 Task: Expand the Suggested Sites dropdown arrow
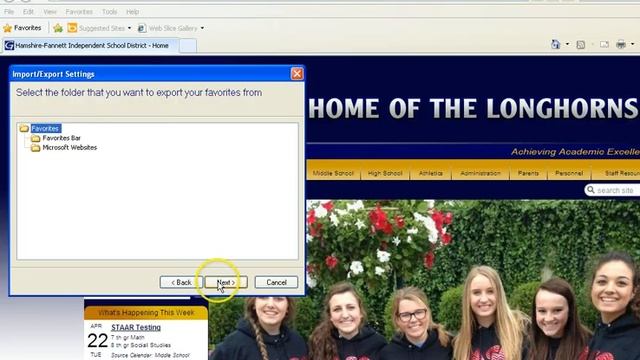coord(129,28)
